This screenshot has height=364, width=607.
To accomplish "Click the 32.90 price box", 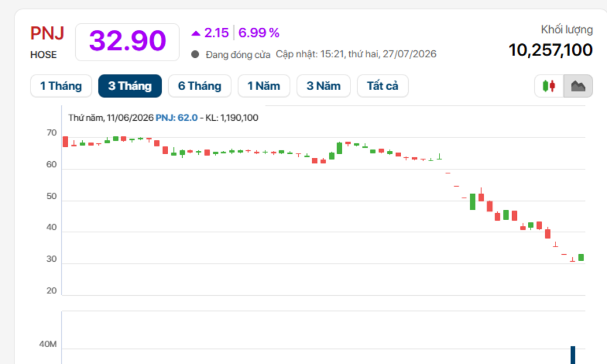I will [x=127, y=42].
